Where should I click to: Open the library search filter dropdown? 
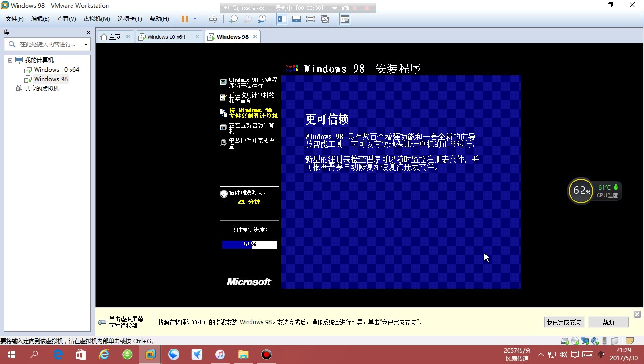pos(85,45)
